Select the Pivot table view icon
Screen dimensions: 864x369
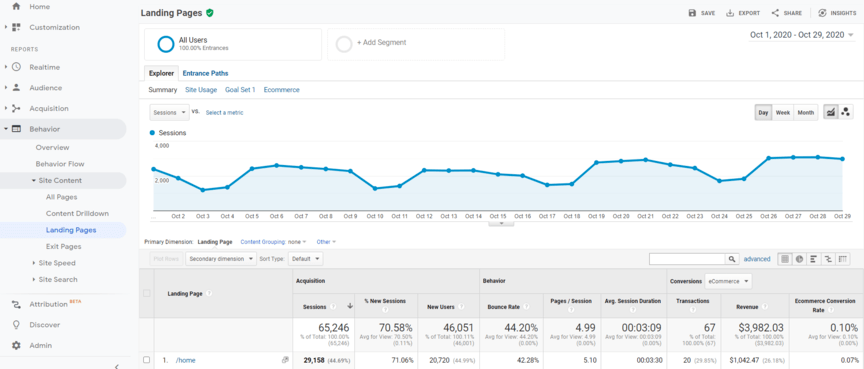click(x=843, y=259)
